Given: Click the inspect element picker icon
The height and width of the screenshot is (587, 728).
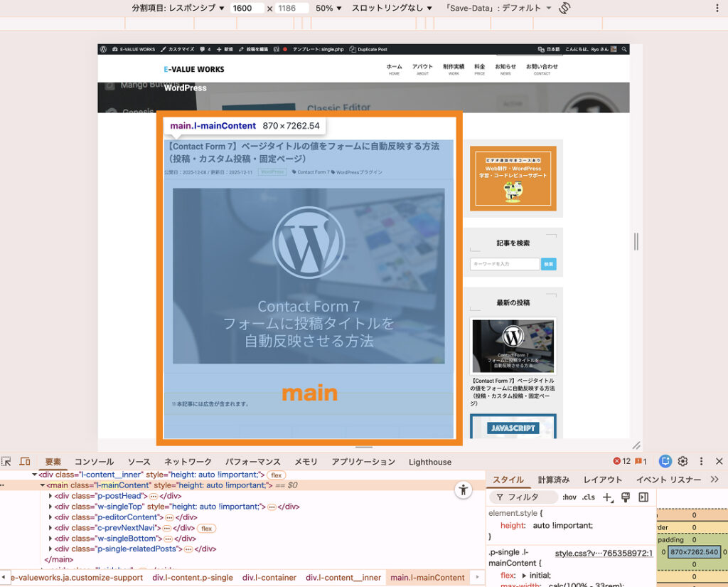Looking at the screenshot, I should click(6, 462).
